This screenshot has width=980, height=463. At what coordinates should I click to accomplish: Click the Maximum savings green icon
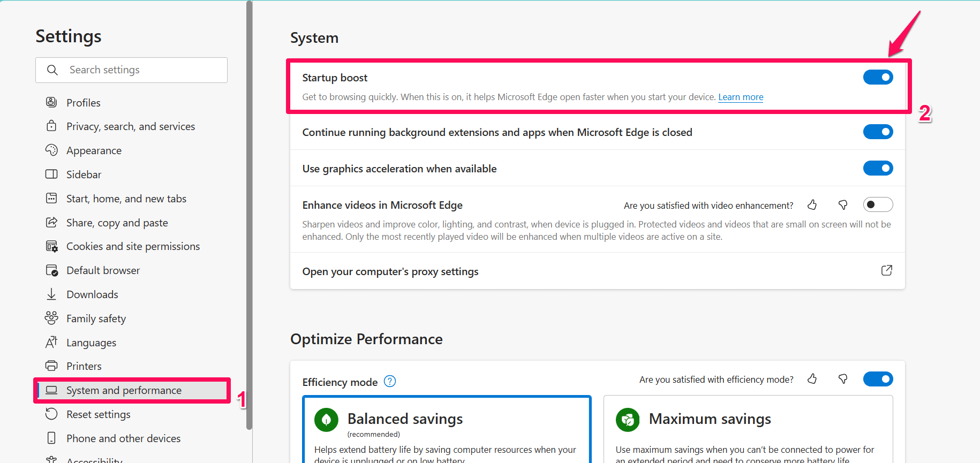[628, 420]
